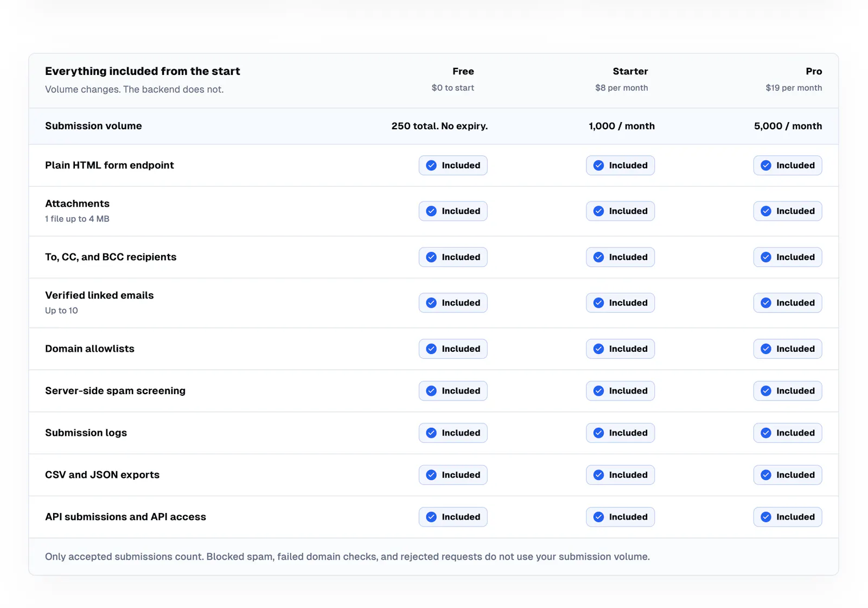
Task: Click the Starter checkmark for CSV and JSON exports
Action: click(598, 475)
